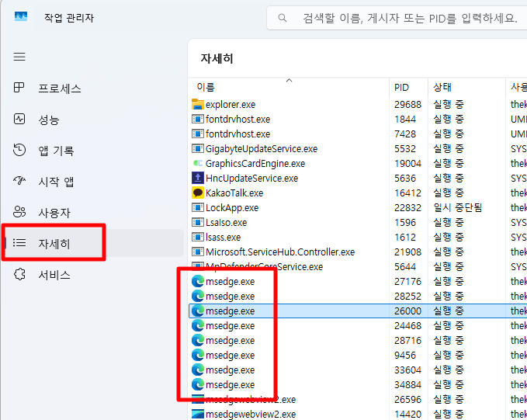
Task: Click the 일시 중단됨 status of LockApp.exe
Action: point(458,207)
